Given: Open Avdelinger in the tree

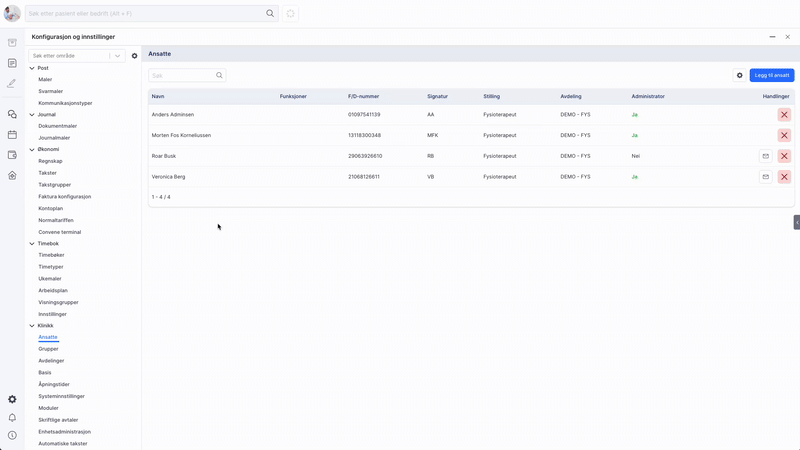Looking at the screenshot, I should 51,360.
